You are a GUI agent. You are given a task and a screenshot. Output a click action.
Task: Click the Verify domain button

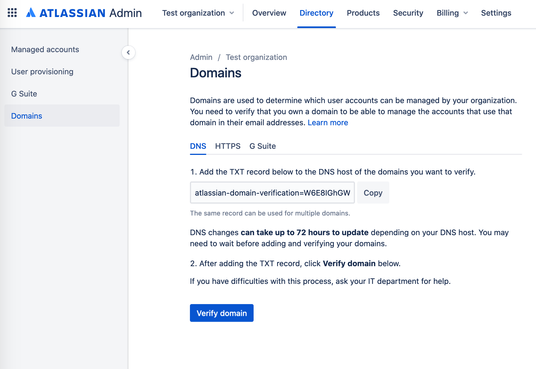click(222, 313)
